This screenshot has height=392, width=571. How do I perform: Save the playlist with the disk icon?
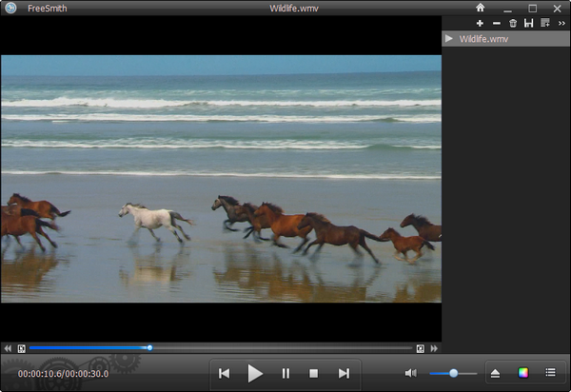(x=528, y=23)
